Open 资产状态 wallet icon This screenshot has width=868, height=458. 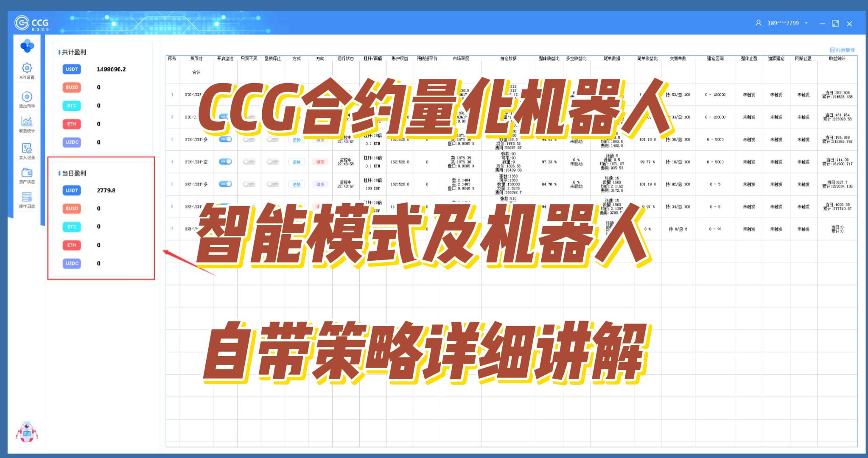click(x=27, y=176)
